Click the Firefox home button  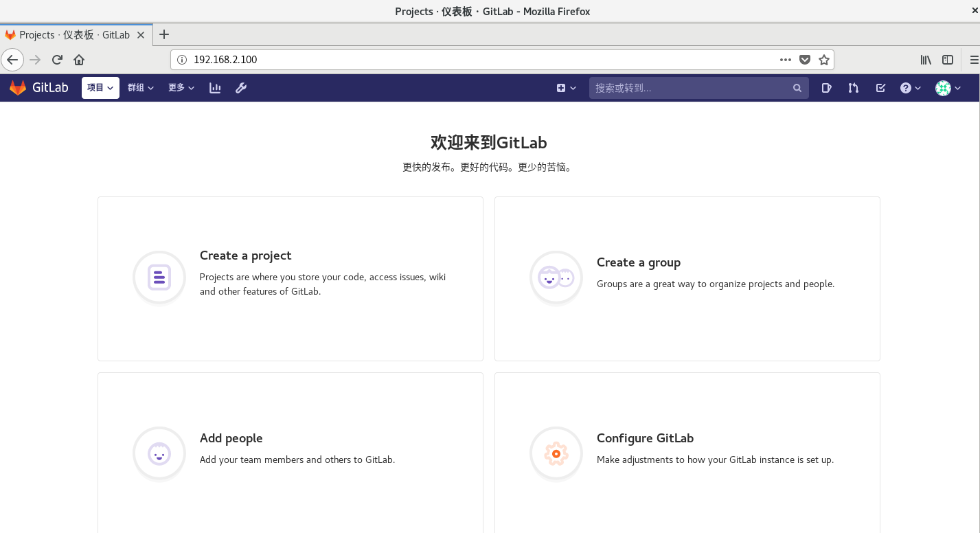point(79,60)
